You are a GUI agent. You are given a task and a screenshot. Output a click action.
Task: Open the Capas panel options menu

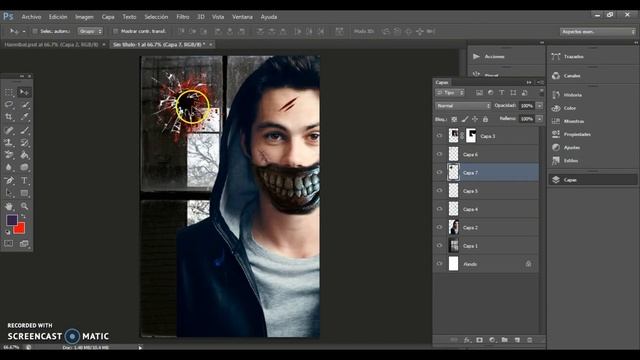coord(540,82)
